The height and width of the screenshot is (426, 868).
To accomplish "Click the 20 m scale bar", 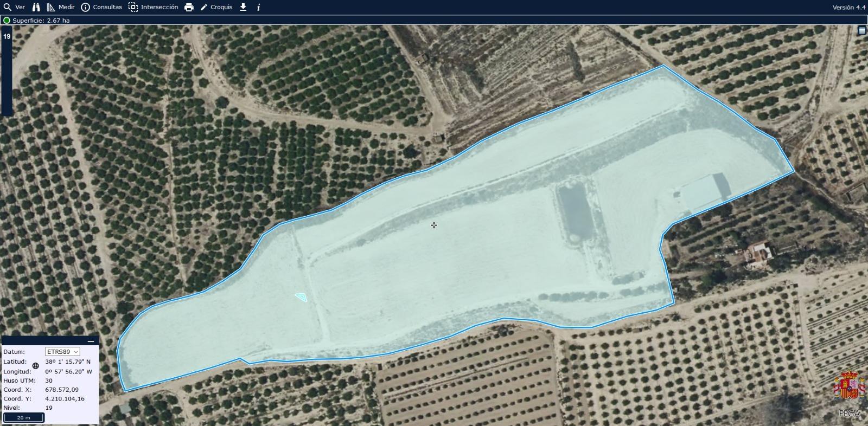I will point(24,417).
